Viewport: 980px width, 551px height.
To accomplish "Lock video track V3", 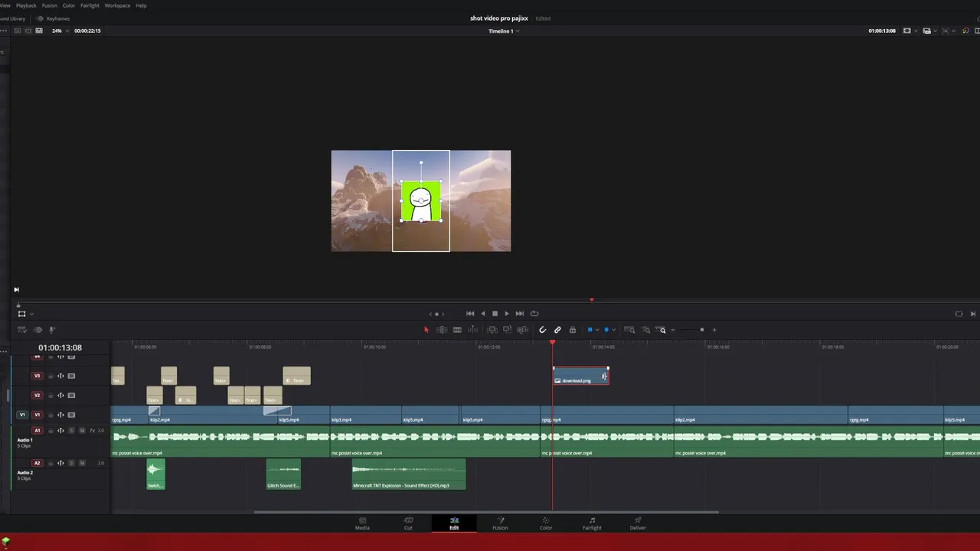I will (51, 376).
